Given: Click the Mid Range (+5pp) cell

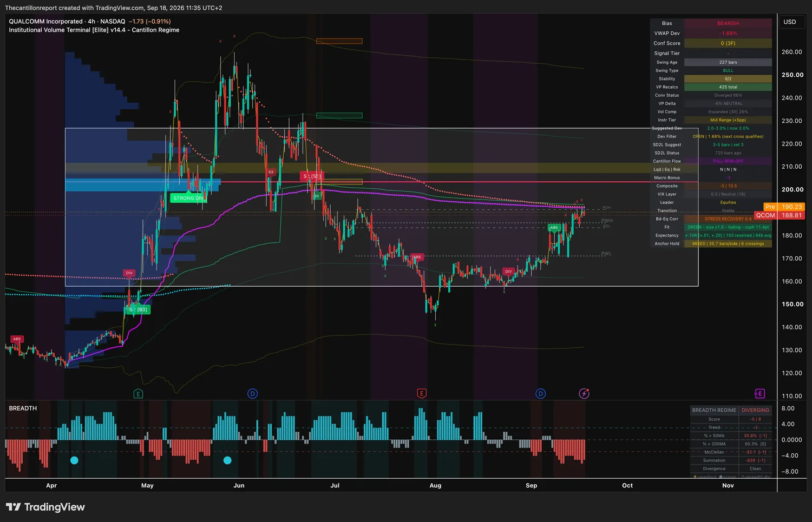Looking at the screenshot, I should (728, 120).
